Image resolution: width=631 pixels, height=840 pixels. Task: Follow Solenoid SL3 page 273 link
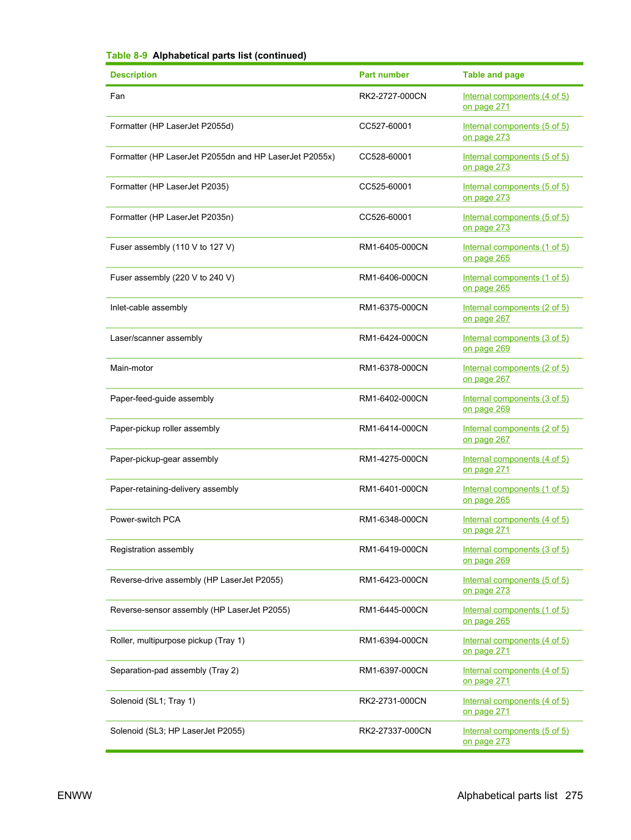tap(516, 736)
